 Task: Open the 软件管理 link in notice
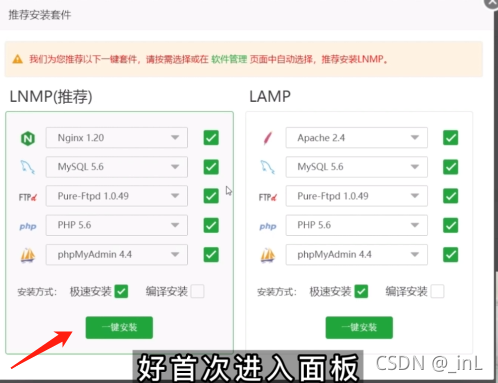[x=229, y=59]
